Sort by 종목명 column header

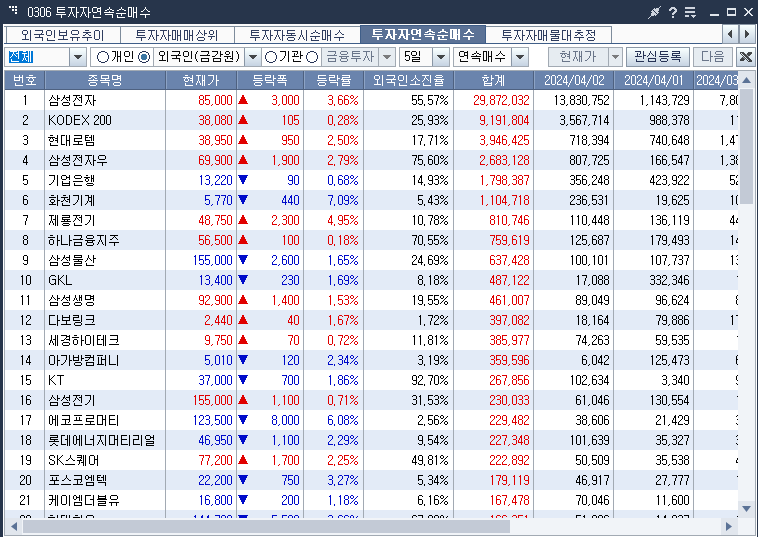tap(105, 80)
